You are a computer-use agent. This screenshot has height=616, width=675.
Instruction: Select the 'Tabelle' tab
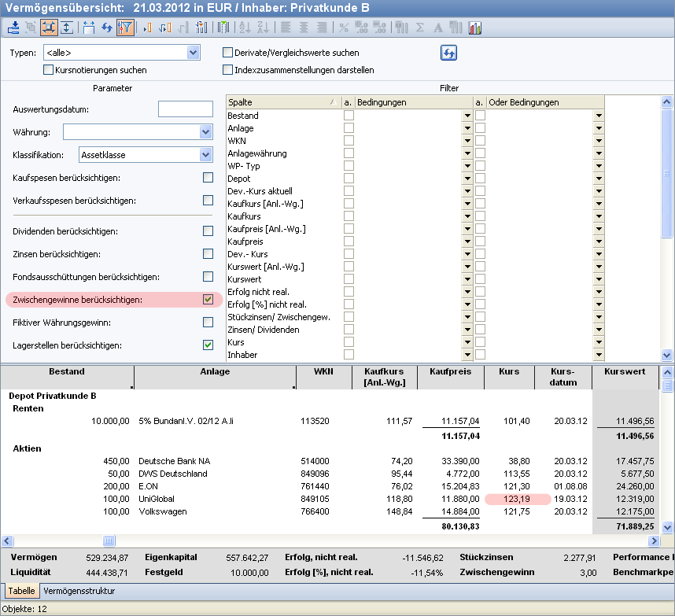tap(21, 590)
